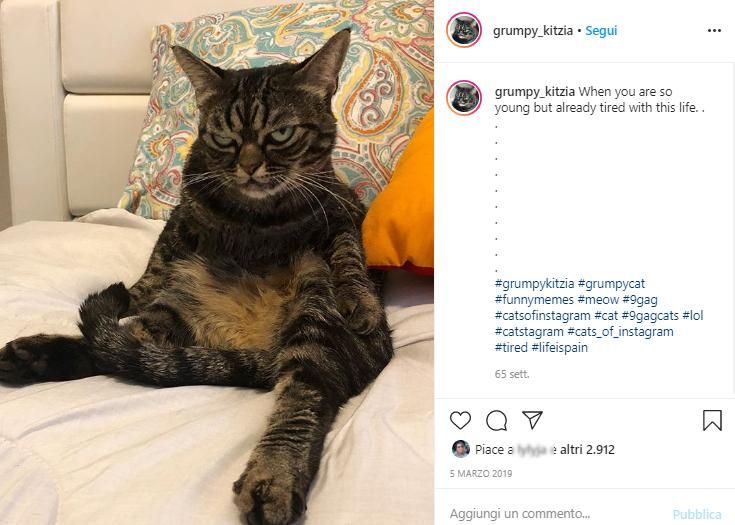Viewport: 735px width, 525px height.
Task: View the liker's small profile avatar
Action: pos(460,449)
